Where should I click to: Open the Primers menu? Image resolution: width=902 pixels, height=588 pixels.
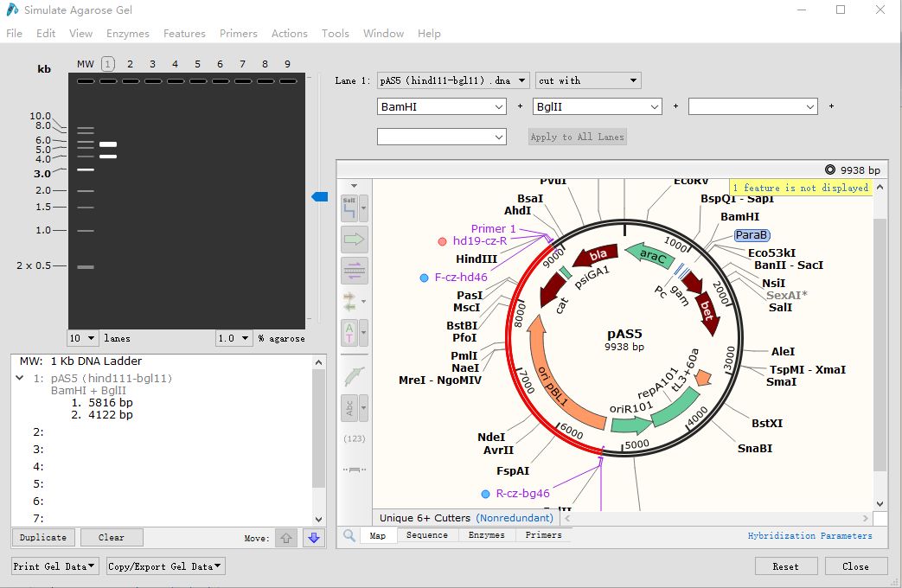(x=238, y=34)
